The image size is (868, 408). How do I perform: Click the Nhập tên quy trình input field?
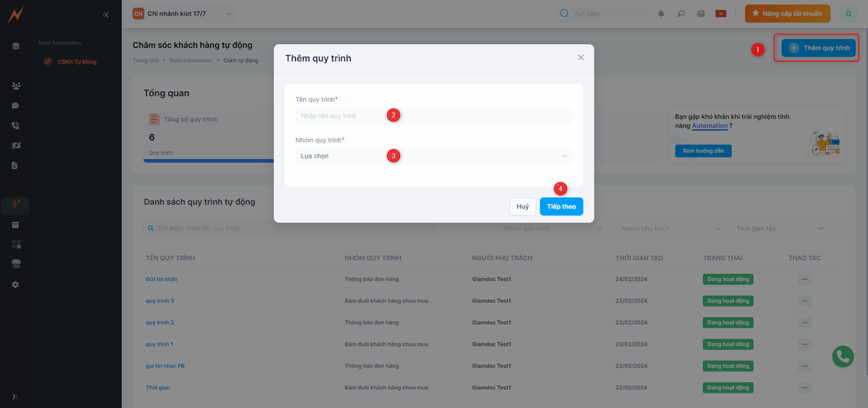click(x=434, y=116)
